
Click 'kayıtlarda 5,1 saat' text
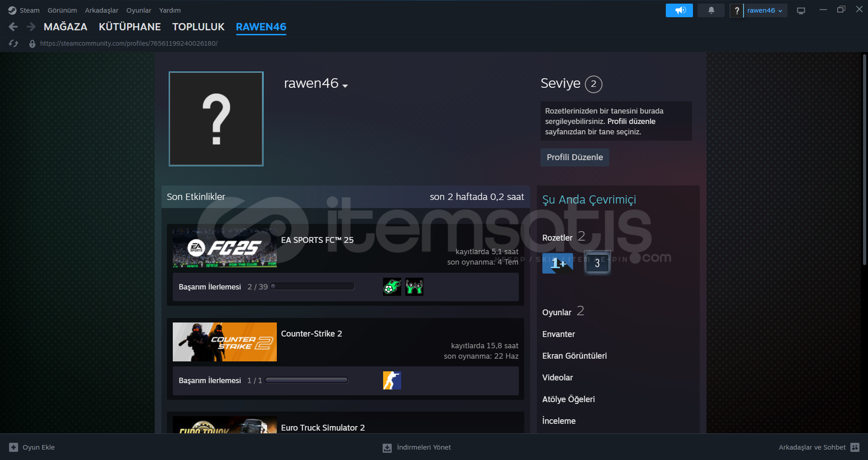tap(487, 251)
